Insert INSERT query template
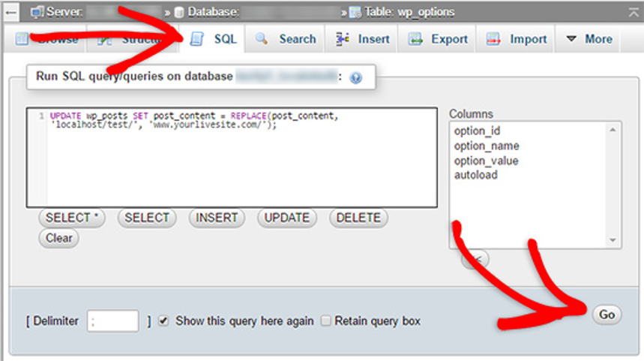644x361 pixels. [x=217, y=218]
